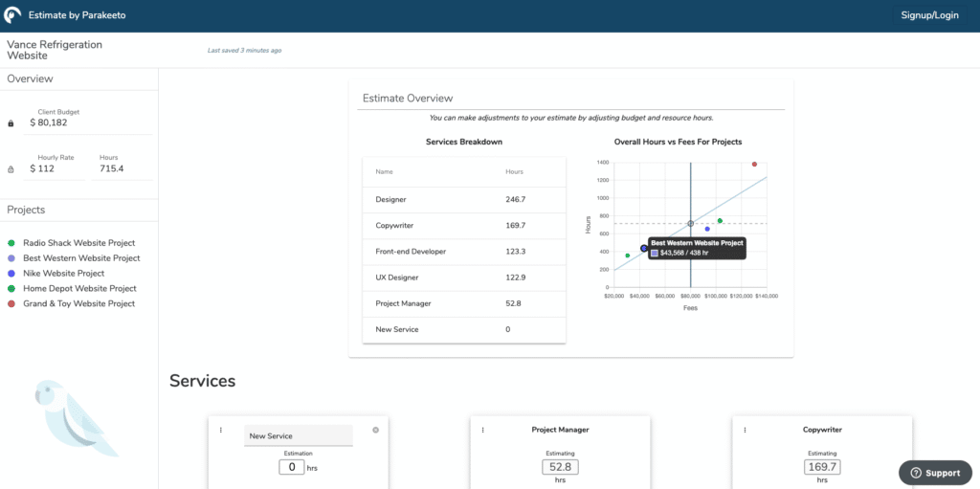Click the Best Western project color dot

point(11,258)
